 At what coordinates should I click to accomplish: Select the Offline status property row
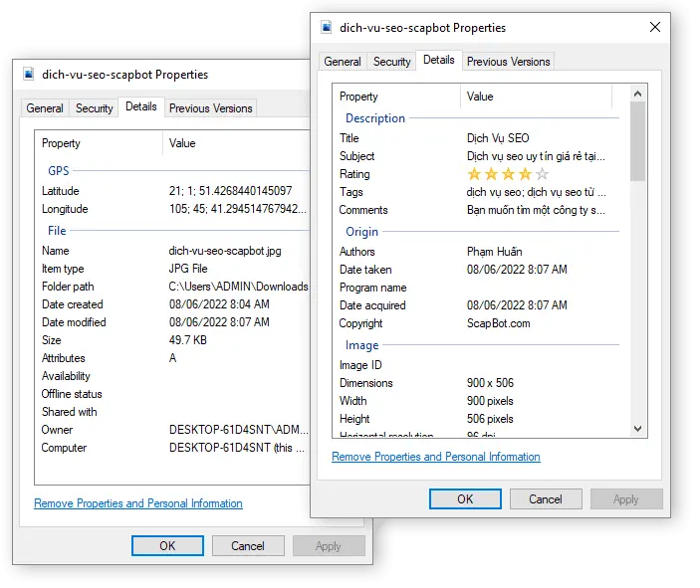pos(174,394)
